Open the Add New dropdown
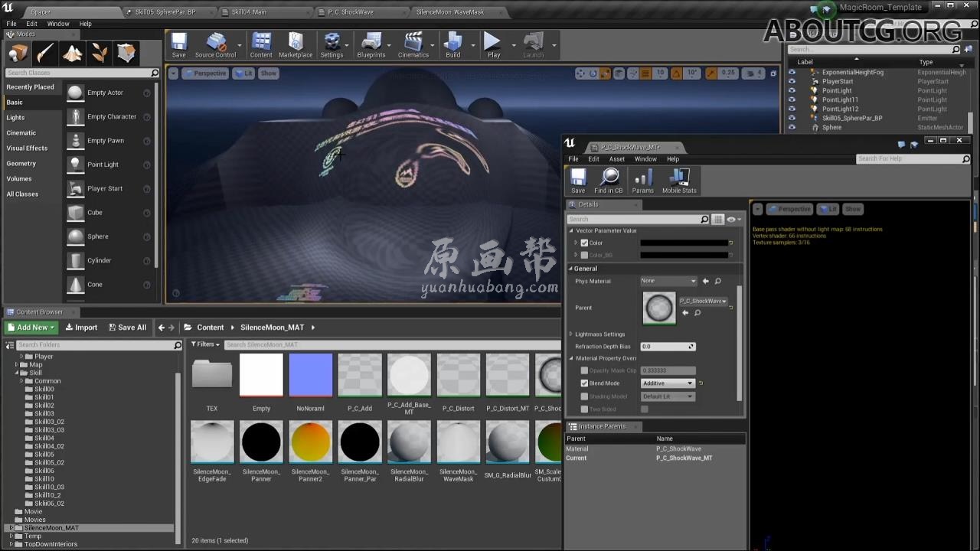This screenshot has height=551, width=980. point(31,328)
